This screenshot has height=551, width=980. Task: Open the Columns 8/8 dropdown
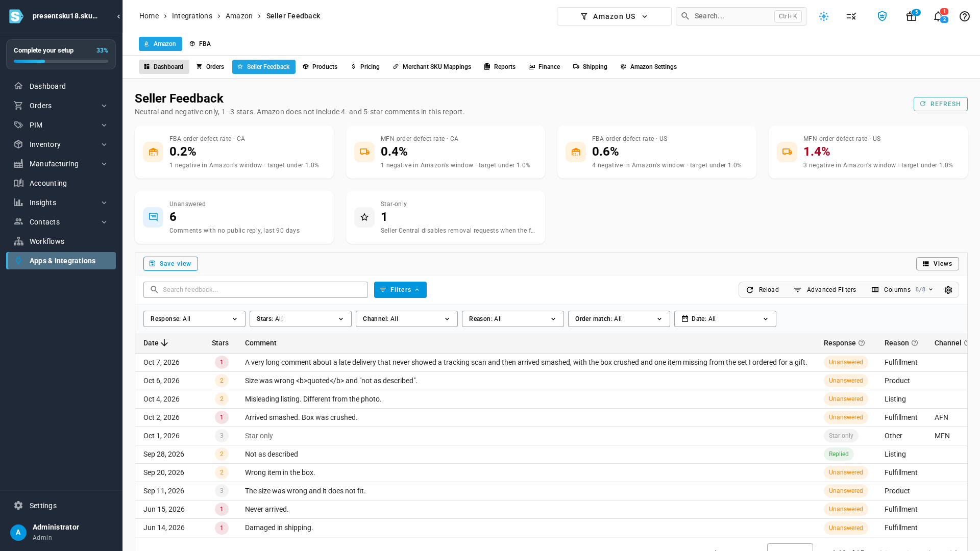pos(902,290)
